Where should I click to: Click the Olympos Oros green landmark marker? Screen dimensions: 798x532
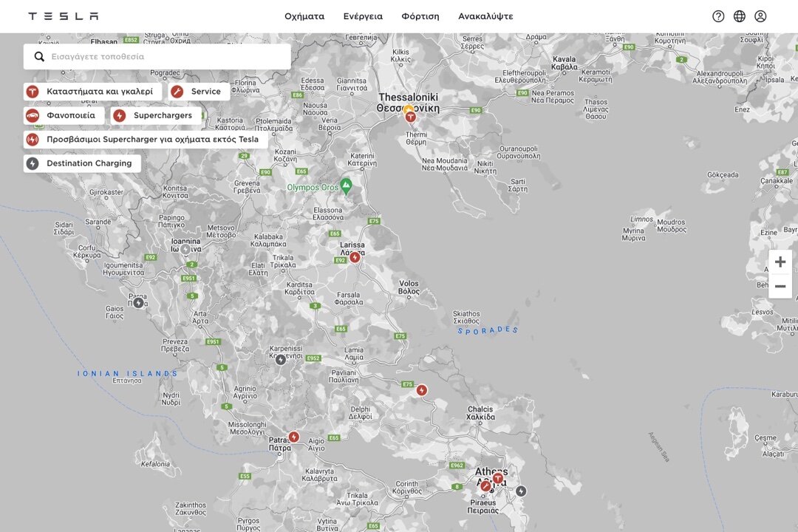tap(346, 185)
